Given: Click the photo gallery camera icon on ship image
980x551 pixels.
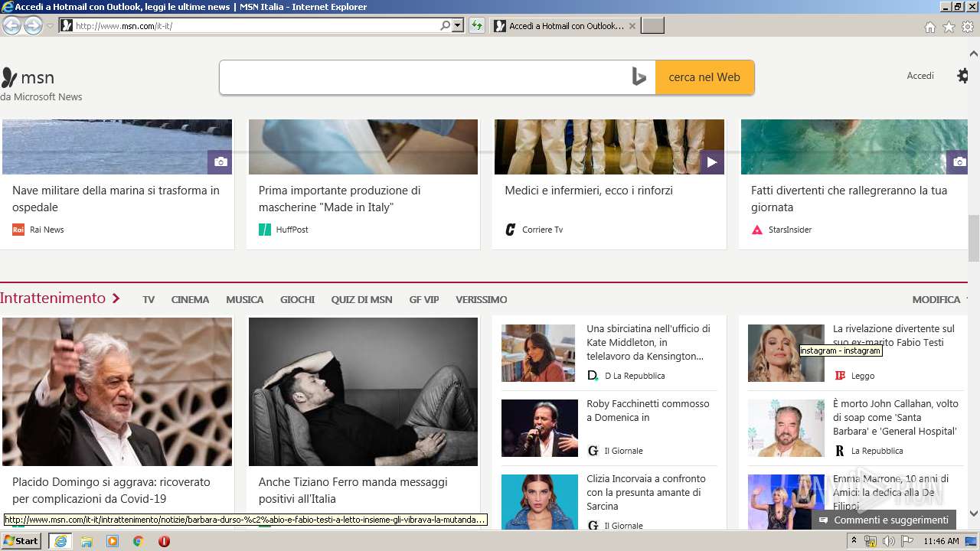Looking at the screenshot, I should [x=220, y=162].
